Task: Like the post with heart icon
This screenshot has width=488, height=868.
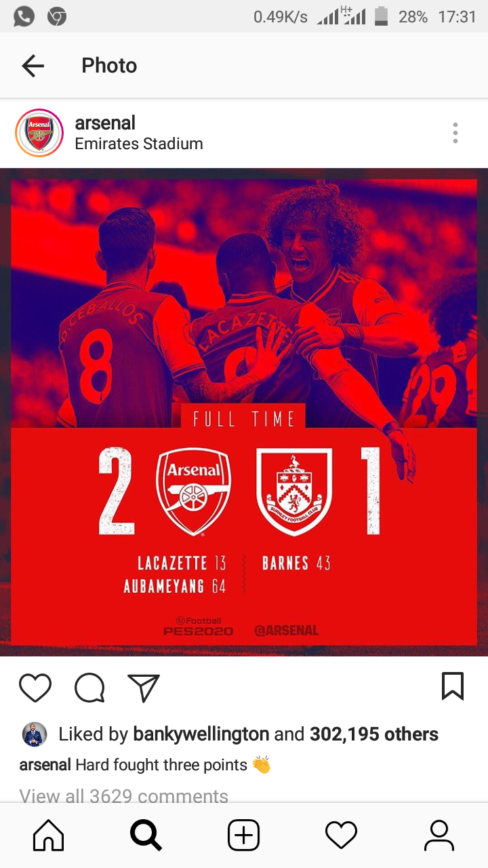Action: [35, 687]
